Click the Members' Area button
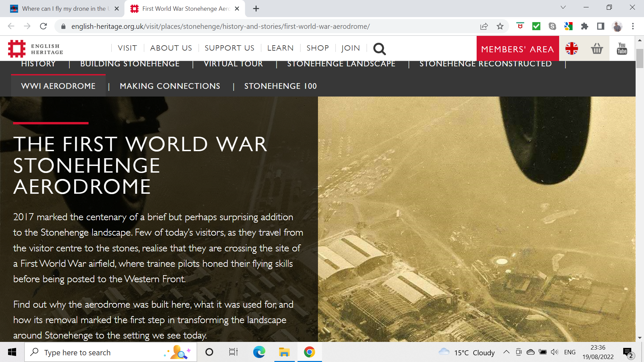 pos(517,49)
